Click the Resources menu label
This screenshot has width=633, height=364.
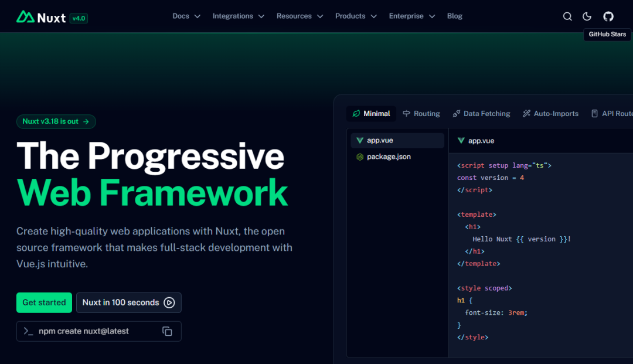(294, 16)
